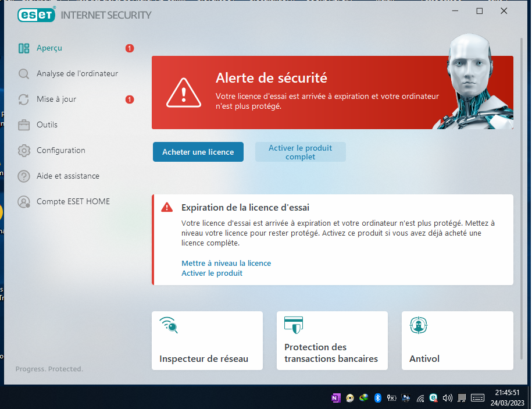Click the Progress. Protected. tagline
The image size is (532, 409).
pos(49,369)
